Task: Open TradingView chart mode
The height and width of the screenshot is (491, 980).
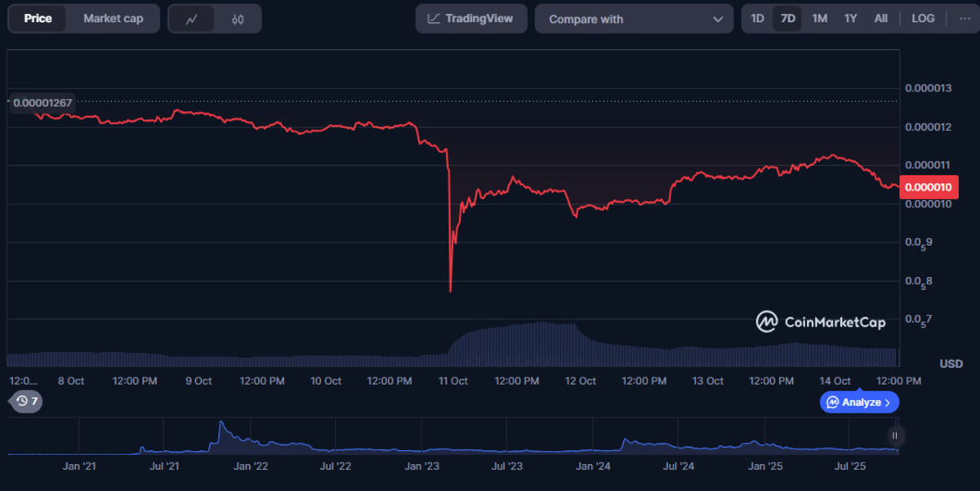Action: tap(470, 19)
